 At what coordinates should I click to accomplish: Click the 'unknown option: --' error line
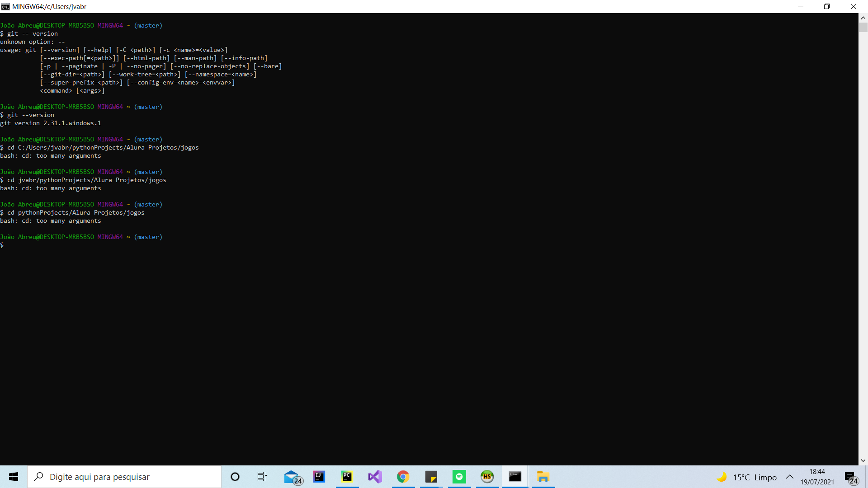33,42
